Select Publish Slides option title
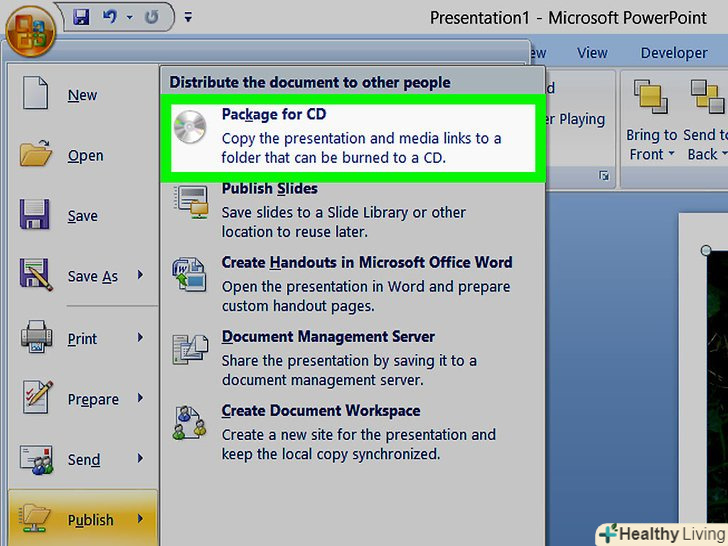The width and height of the screenshot is (728, 546). click(x=270, y=188)
